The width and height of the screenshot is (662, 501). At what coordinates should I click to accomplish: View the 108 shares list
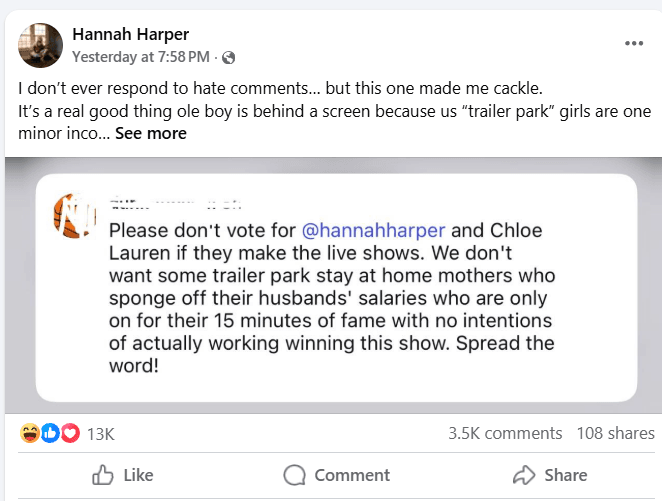pos(615,433)
